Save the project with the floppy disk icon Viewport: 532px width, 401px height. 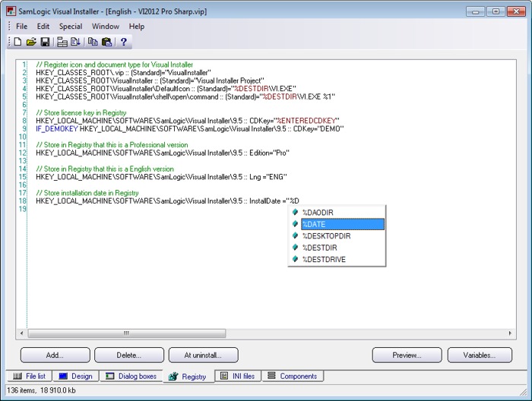pyautogui.click(x=45, y=42)
